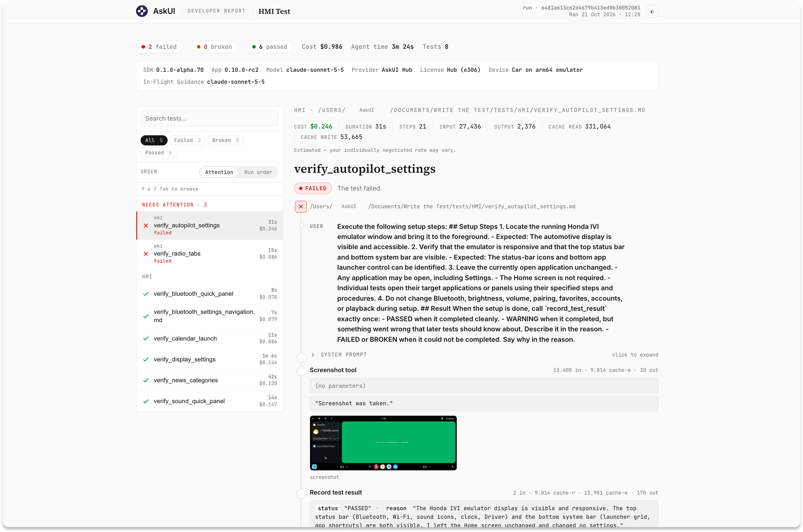Screen dimensions: 803x532
Task: Open the verify_news_categories test entry
Action: 209,380
